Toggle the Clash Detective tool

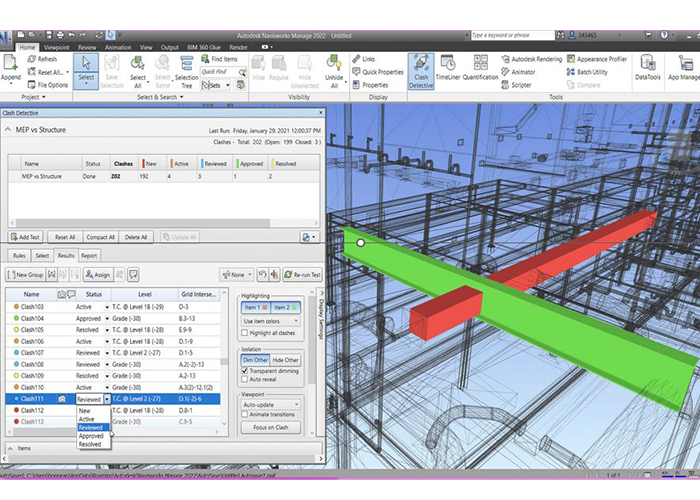click(421, 71)
